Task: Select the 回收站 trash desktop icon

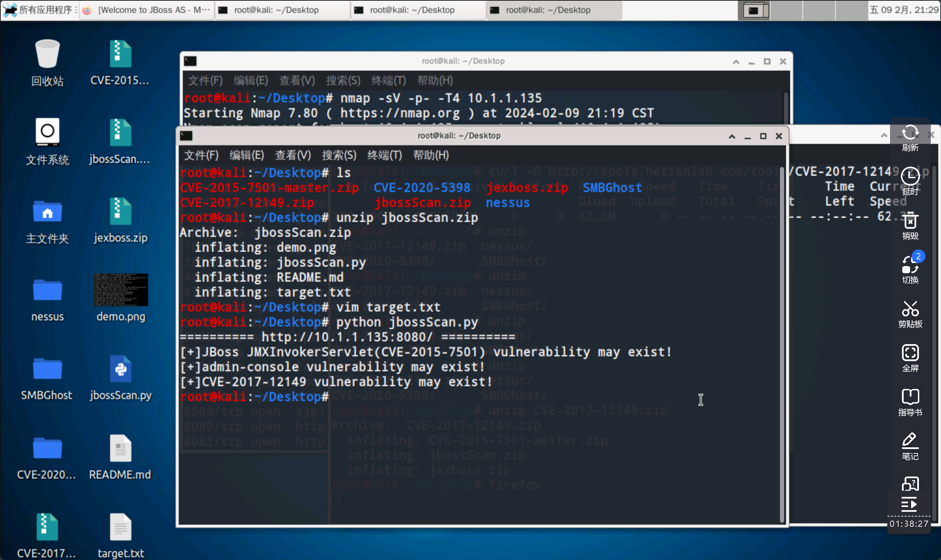Action: (x=47, y=55)
